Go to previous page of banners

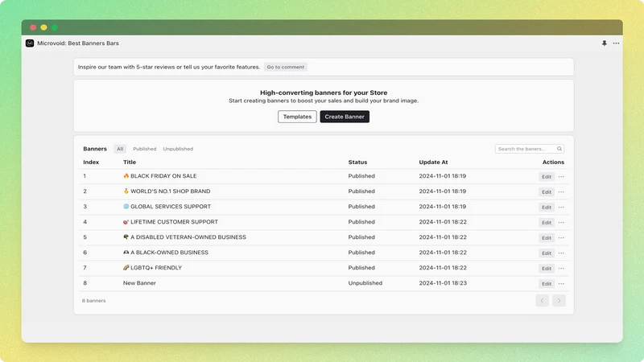542,300
